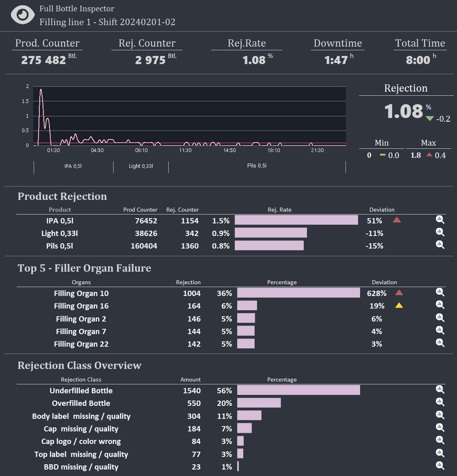Inspect Filling Organ 10 with its magnifier icon
The image size is (457, 476).
[x=440, y=292]
